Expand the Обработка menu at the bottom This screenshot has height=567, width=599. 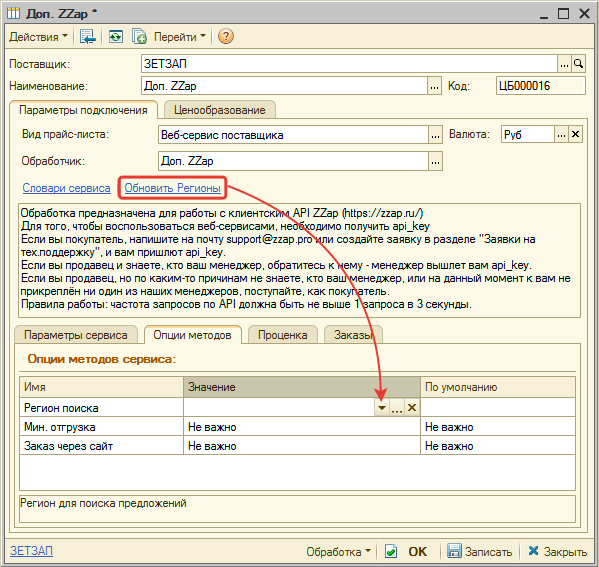[338, 551]
